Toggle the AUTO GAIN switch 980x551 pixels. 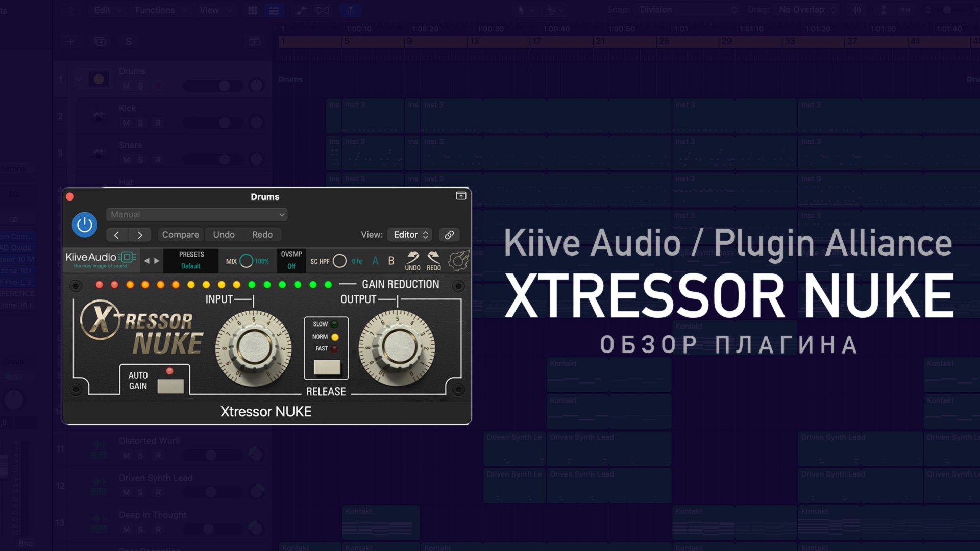(170, 386)
